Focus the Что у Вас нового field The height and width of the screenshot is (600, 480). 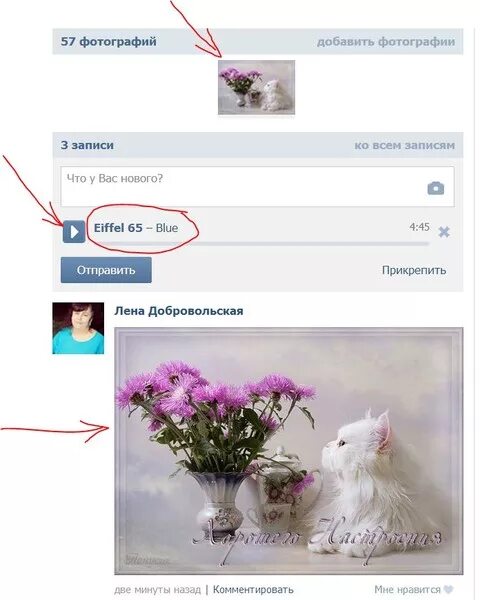pos(257,186)
